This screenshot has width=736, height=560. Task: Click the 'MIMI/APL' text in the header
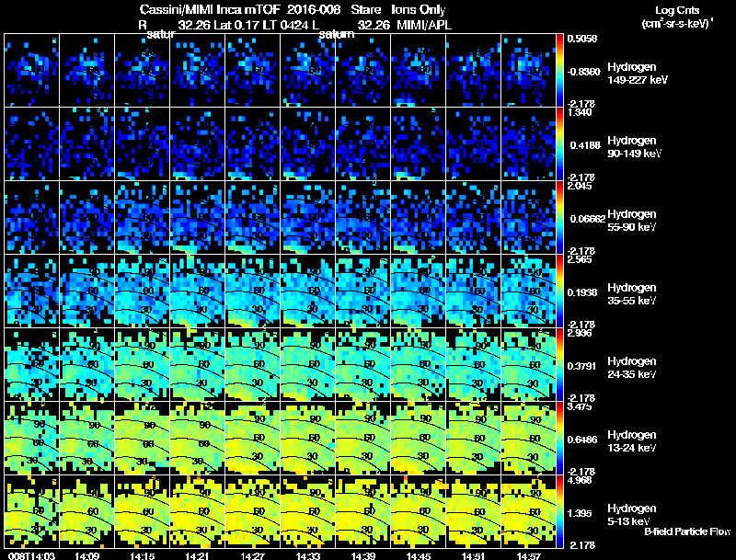pos(424,25)
